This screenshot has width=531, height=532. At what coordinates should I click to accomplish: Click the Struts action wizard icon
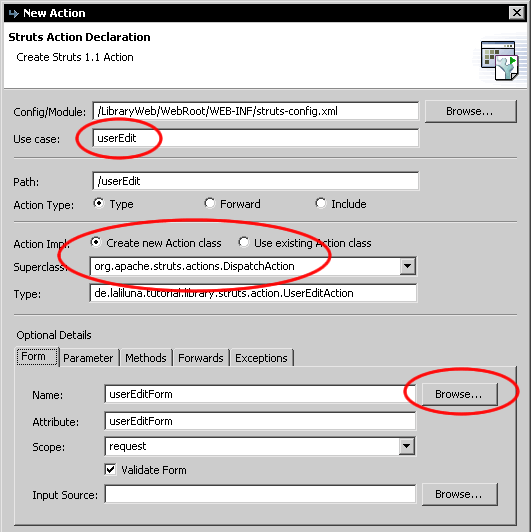tap(499, 60)
